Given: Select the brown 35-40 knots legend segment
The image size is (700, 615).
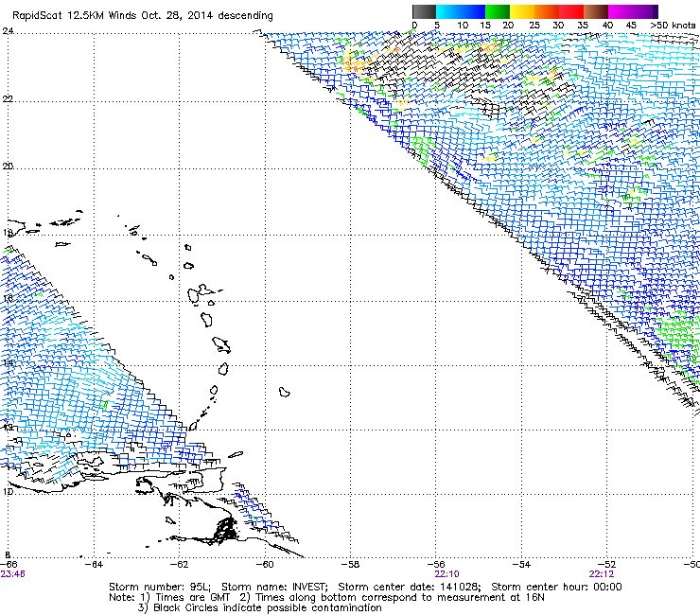Looking at the screenshot, I should tap(596, 11).
